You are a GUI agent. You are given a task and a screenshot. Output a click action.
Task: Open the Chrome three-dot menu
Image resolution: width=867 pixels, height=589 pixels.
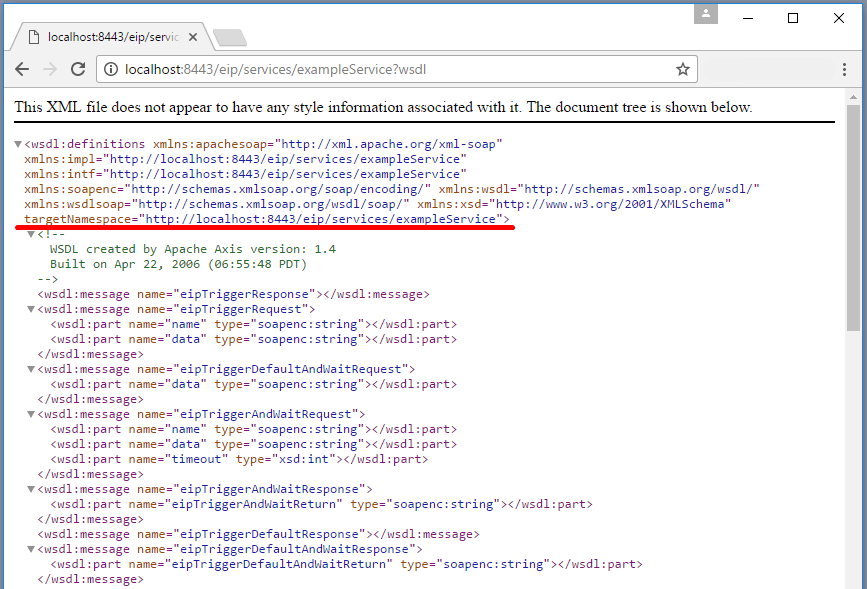click(x=844, y=69)
